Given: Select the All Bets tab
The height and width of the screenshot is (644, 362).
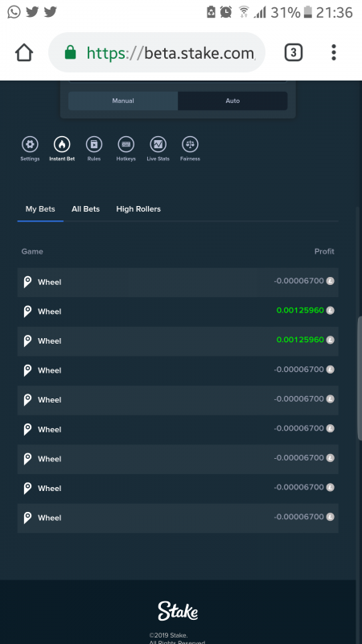Looking at the screenshot, I should click(x=86, y=209).
